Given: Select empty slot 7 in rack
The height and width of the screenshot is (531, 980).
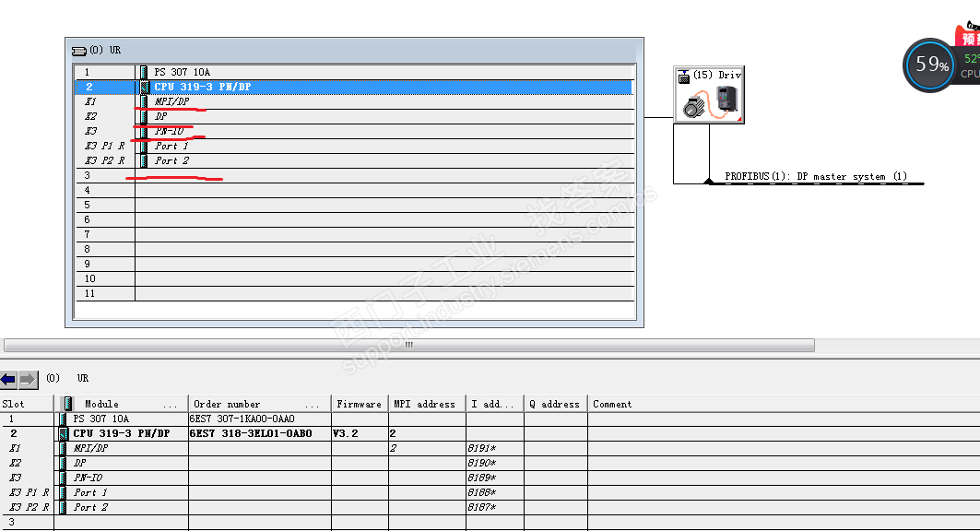Looking at the screenshot, I should (x=354, y=235).
